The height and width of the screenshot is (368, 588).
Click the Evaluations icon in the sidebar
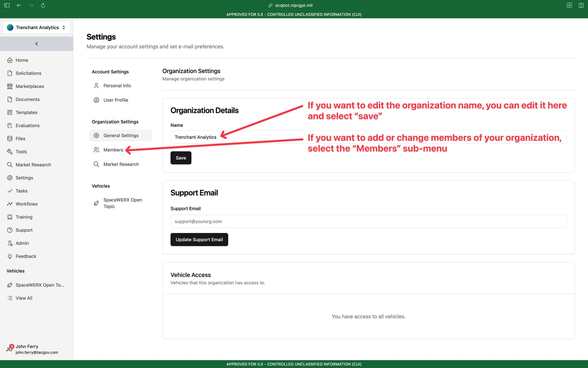[10, 126]
